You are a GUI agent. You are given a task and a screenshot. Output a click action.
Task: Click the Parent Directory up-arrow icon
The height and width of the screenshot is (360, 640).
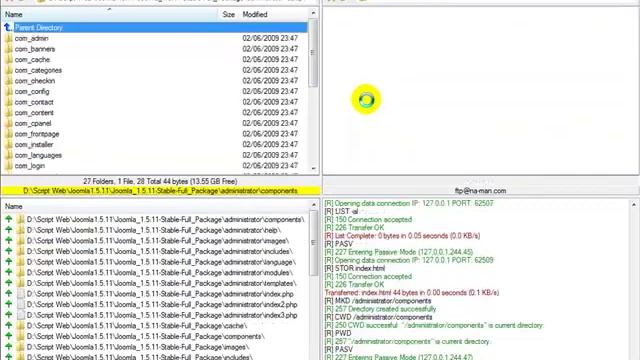coord(8,27)
